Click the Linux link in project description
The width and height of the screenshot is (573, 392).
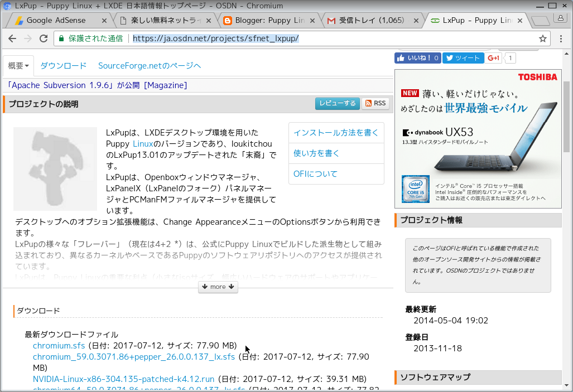click(142, 144)
